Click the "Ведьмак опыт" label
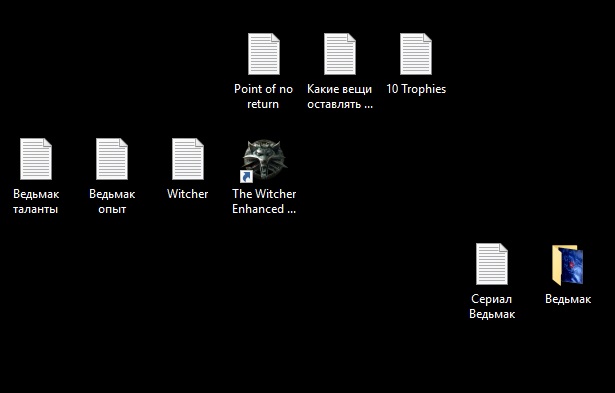This screenshot has width=615, height=393. click(112, 202)
